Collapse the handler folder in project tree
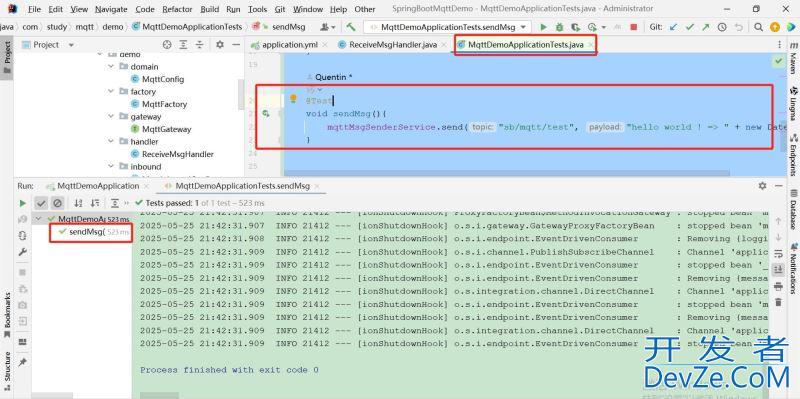The image size is (800, 399). [x=111, y=142]
